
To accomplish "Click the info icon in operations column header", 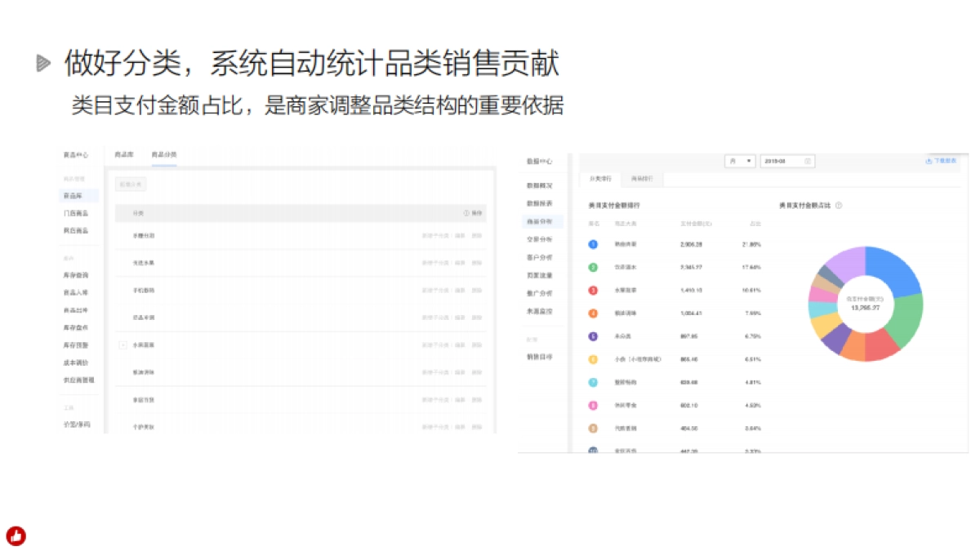I will 466,213.
